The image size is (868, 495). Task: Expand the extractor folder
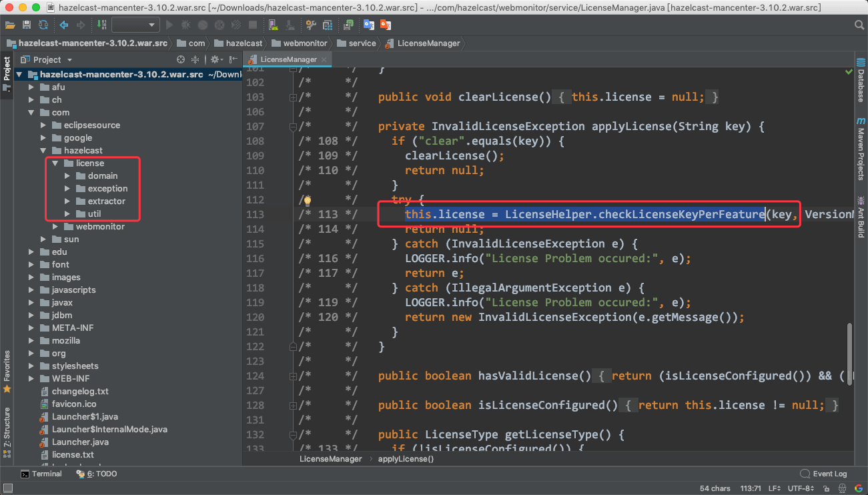(x=67, y=201)
